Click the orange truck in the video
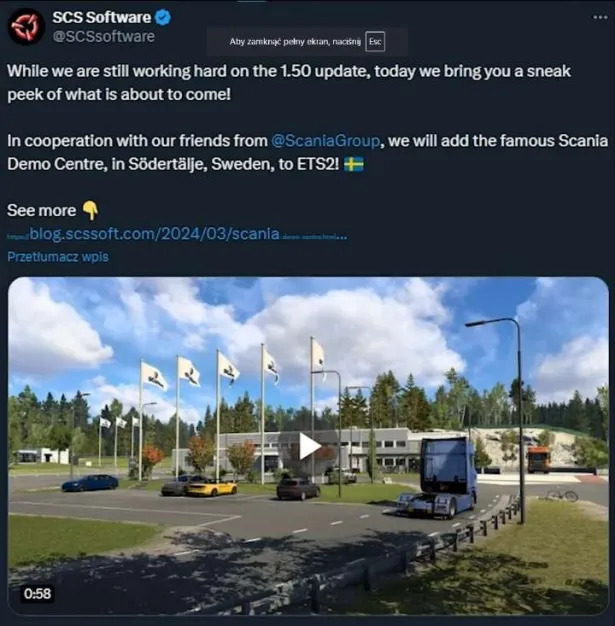 pyautogui.click(x=538, y=460)
